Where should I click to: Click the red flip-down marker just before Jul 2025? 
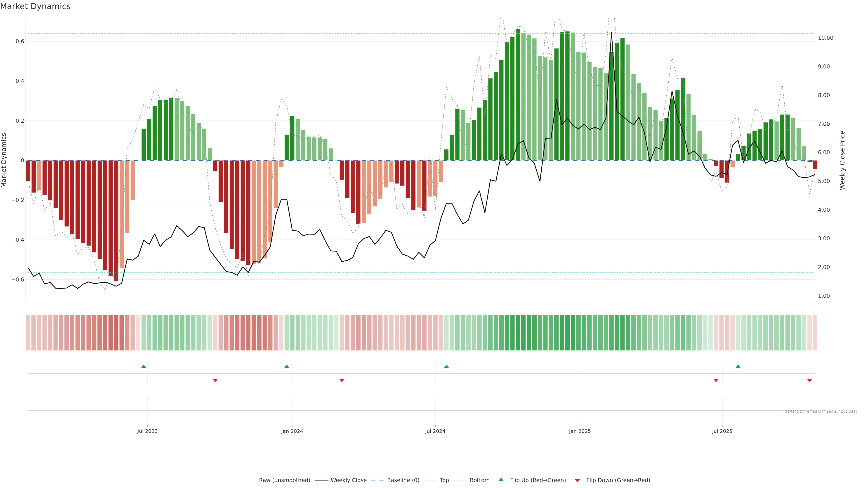(716, 380)
